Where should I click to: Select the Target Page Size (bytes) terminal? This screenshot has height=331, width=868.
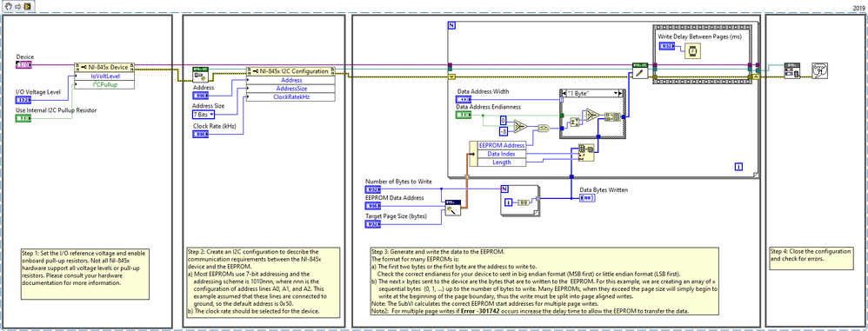[x=372, y=224]
